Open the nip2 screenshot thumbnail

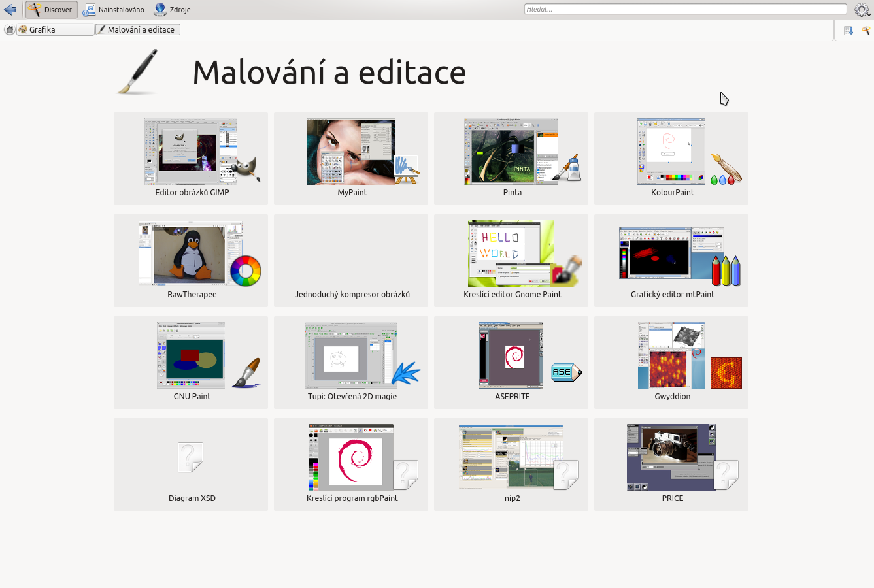[x=511, y=457]
